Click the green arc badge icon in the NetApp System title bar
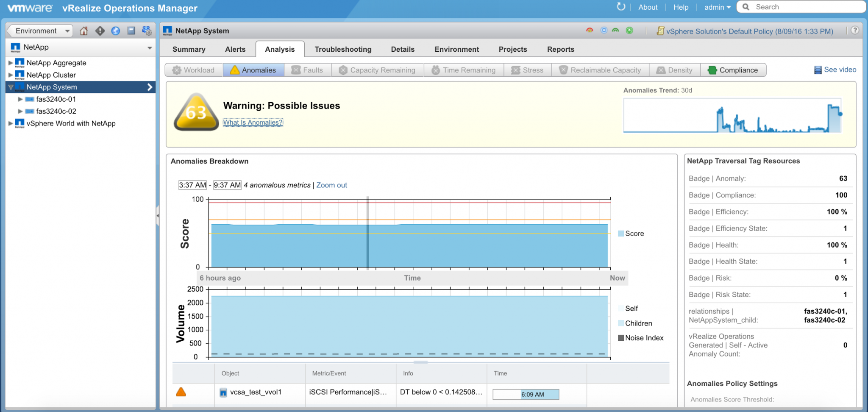Image resolution: width=868 pixels, height=412 pixels. (x=616, y=31)
